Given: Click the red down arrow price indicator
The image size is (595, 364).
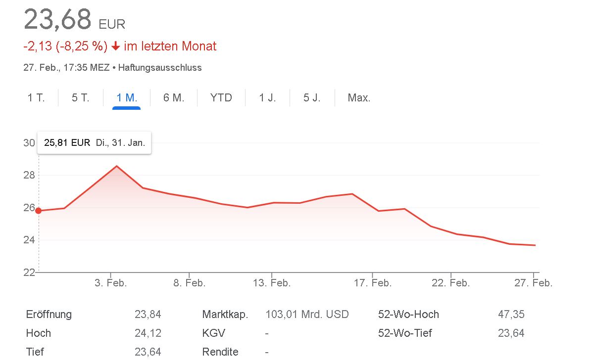Looking at the screenshot, I should (x=115, y=46).
